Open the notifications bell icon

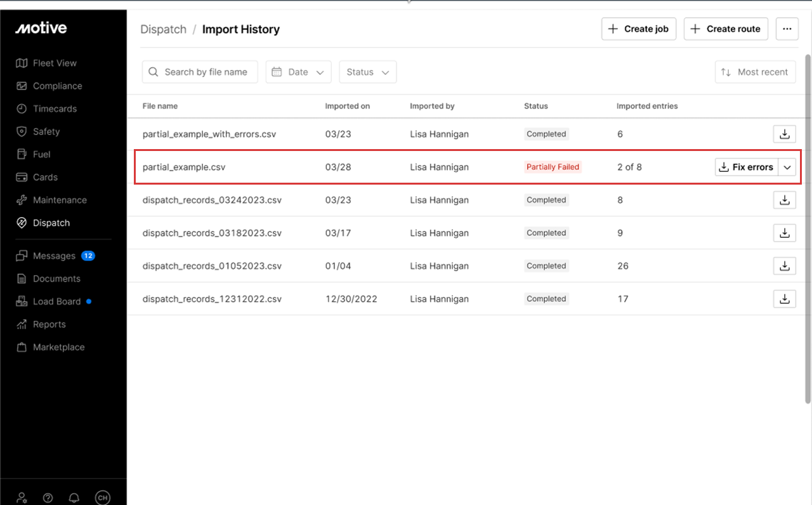[x=74, y=498]
